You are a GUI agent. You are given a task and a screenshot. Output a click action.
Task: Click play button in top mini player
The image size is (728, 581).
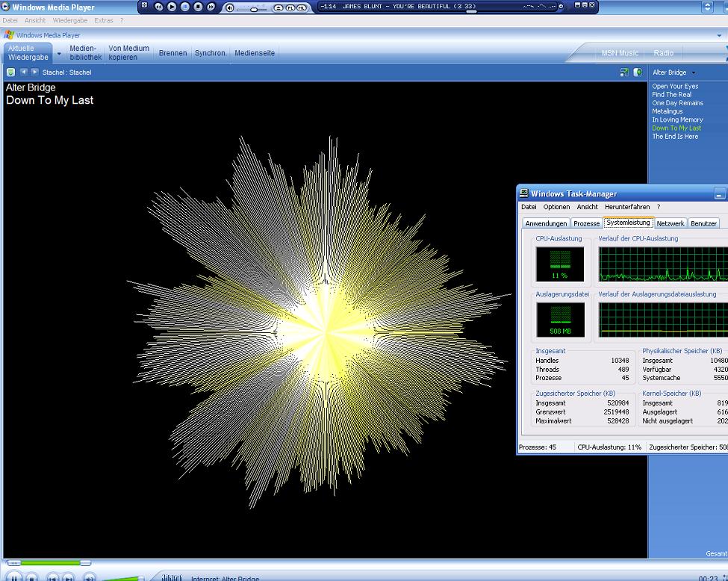(172, 7)
